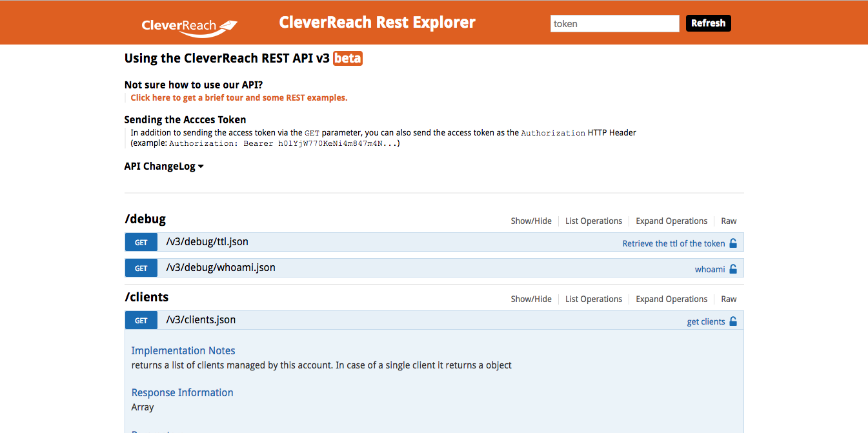Click the Refresh button
Viewport: 868px width, 433px height.
click(709, 23)
